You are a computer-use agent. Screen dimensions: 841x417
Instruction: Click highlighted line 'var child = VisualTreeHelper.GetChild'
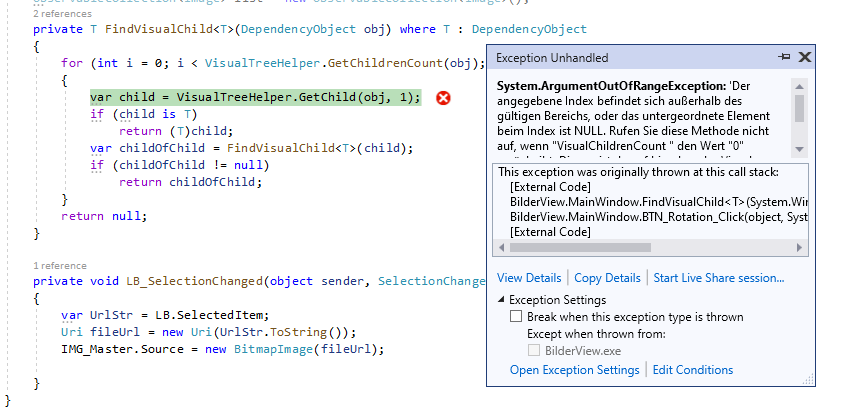click(x=255, y=97)
